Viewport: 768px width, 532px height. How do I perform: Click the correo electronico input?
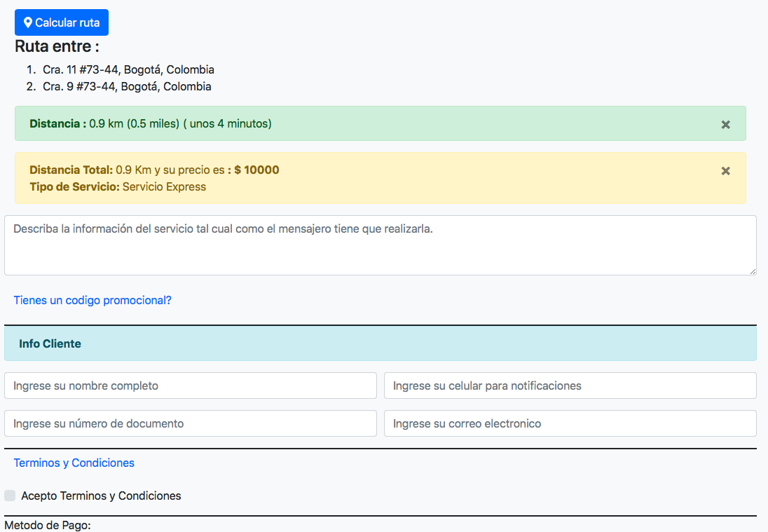point(570,423)
